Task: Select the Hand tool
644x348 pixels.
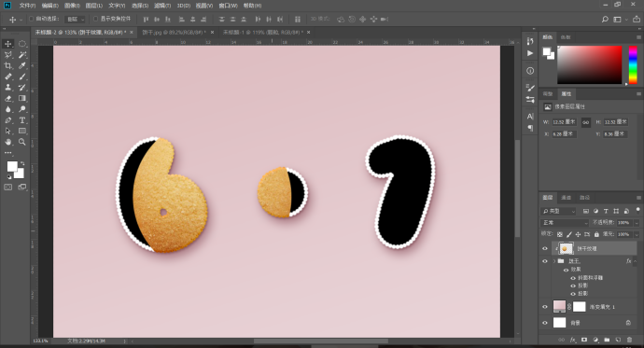Action: (x=7, y=142)
